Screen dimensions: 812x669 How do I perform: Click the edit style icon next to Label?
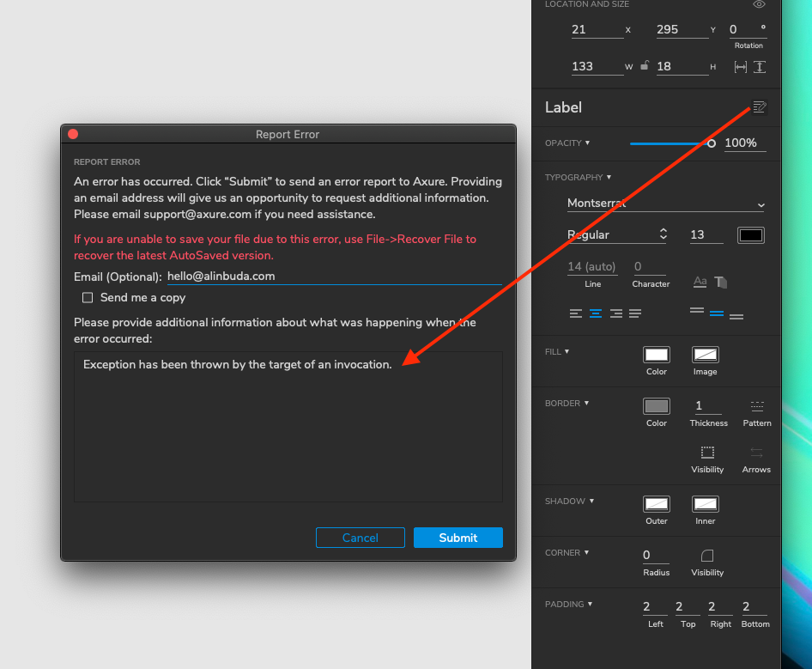(x=759, y=107)
